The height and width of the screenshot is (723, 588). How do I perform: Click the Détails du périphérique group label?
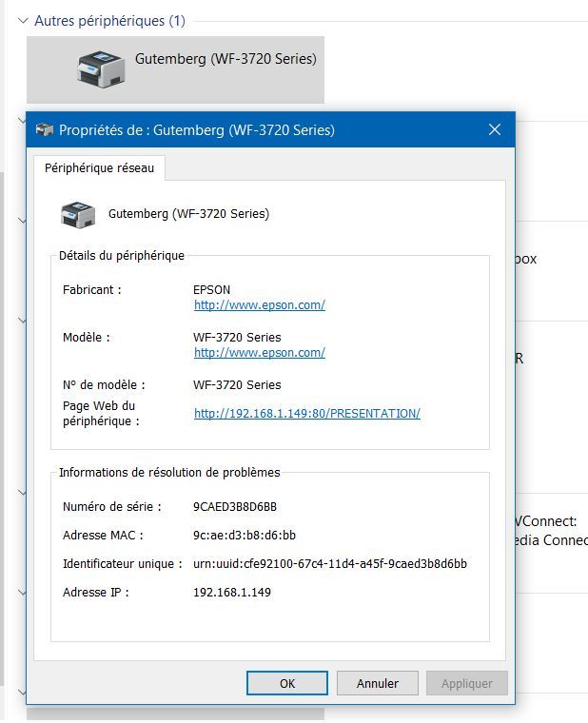coord(122,256)
